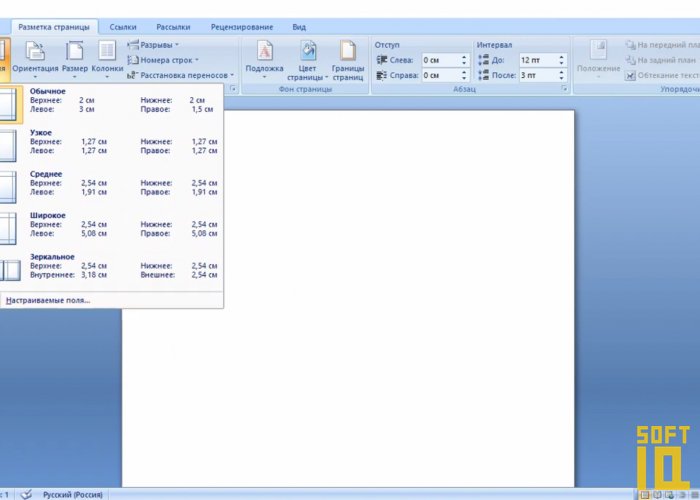700x500 pixels.
Task: Click На задний план send to back
Action: point(661,60)
